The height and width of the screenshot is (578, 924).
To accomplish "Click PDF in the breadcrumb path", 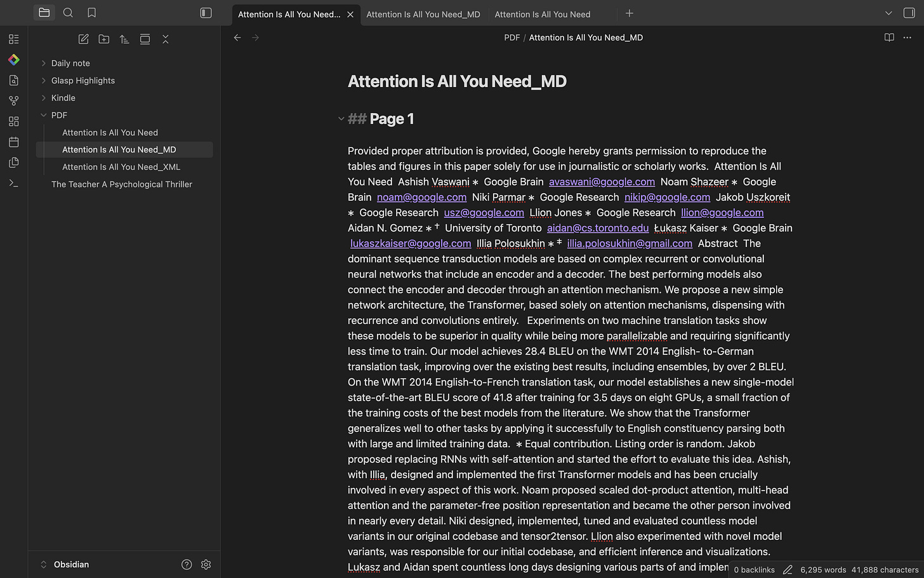I will tap(511, 37).
